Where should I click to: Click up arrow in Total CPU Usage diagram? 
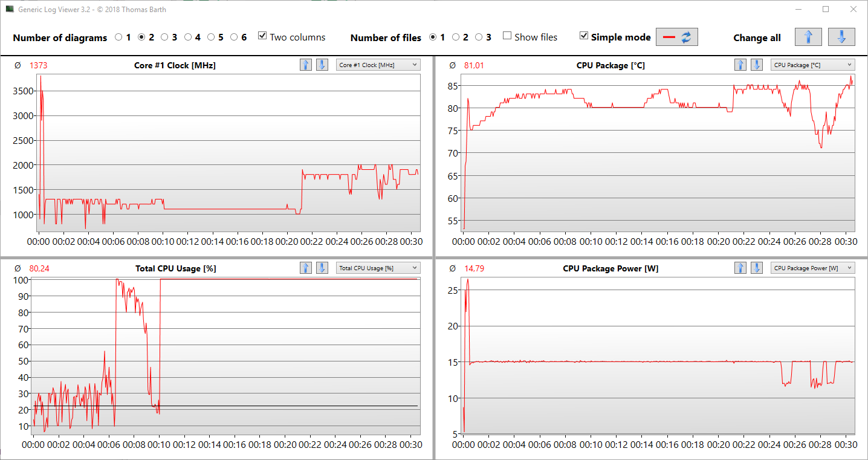coord(306,268)
